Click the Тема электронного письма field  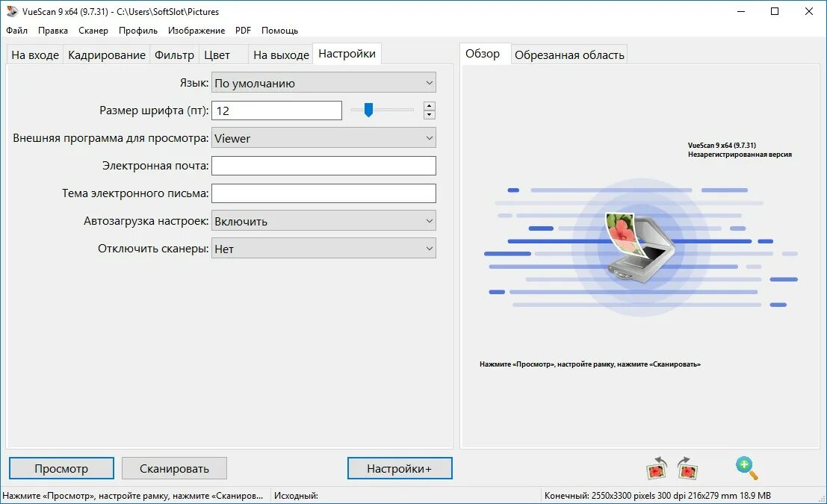(x=323, y=193)
